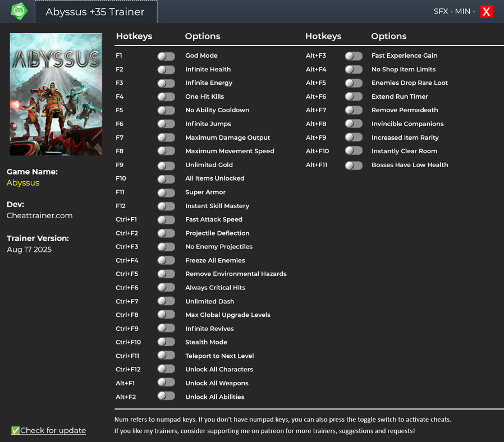Click the 'Unlimited Gold' option text
504x442 pixels.
click(x=209, y=165)
